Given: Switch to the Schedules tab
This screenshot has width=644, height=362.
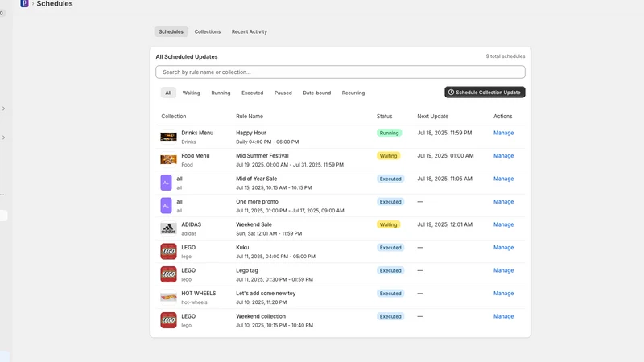Looking at the screenshot, I should tap(171, 31).
